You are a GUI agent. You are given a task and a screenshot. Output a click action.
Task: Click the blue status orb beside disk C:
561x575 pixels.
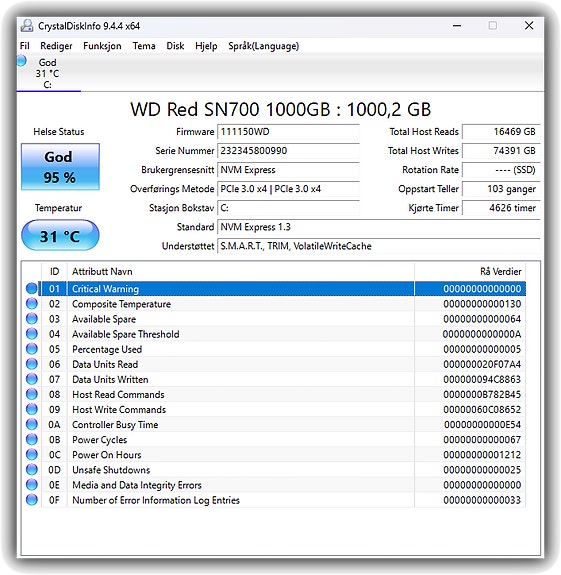click(22, 61)
